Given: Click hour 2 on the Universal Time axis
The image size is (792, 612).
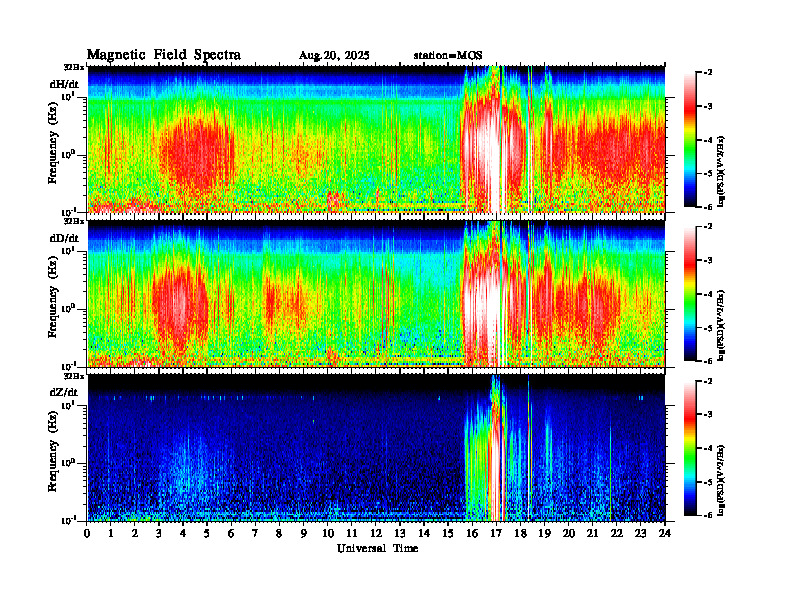Looking at the screenshot, I should coord(135,534).
